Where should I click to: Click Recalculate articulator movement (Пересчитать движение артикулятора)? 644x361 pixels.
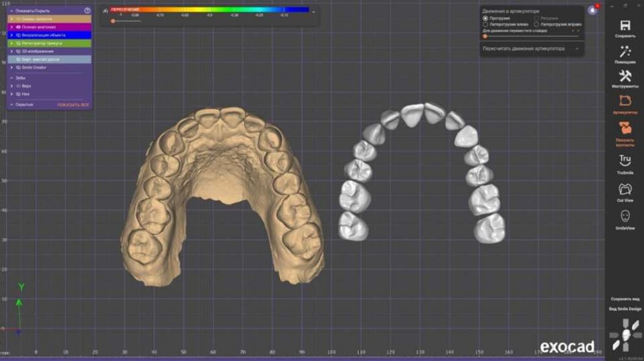[524, 49]
